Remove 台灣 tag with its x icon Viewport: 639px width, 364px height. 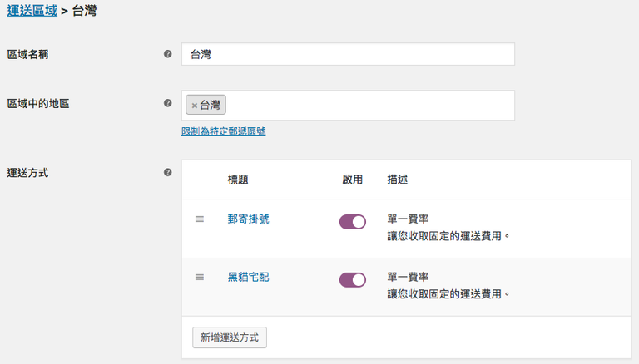[195, 106]
